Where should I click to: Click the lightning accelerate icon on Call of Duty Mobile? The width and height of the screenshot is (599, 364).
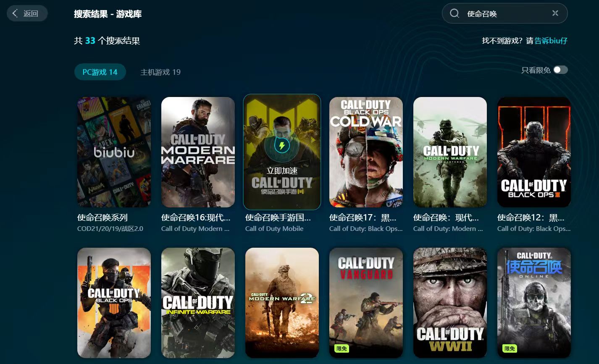pyautogui.click(x=282, y=146)
